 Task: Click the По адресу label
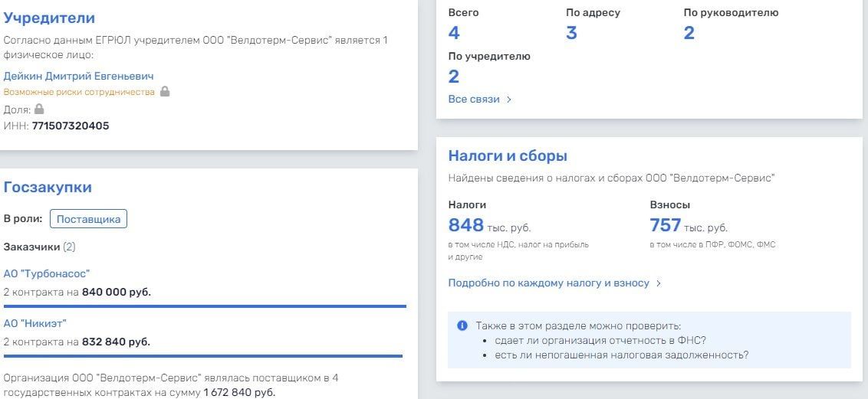click(x=593, y=13)
